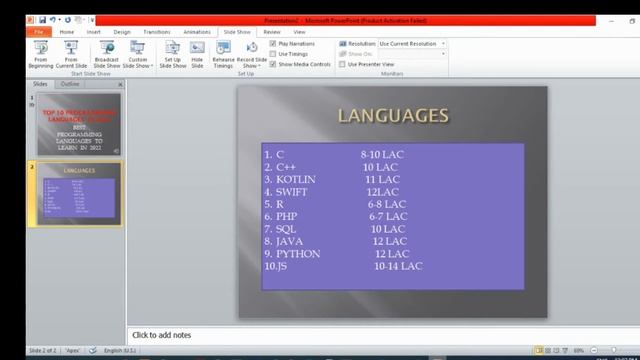Viewport: 640px width, 360px height.
Task: Start Slide Show from status bar icon
Action: tap(565, 351)
